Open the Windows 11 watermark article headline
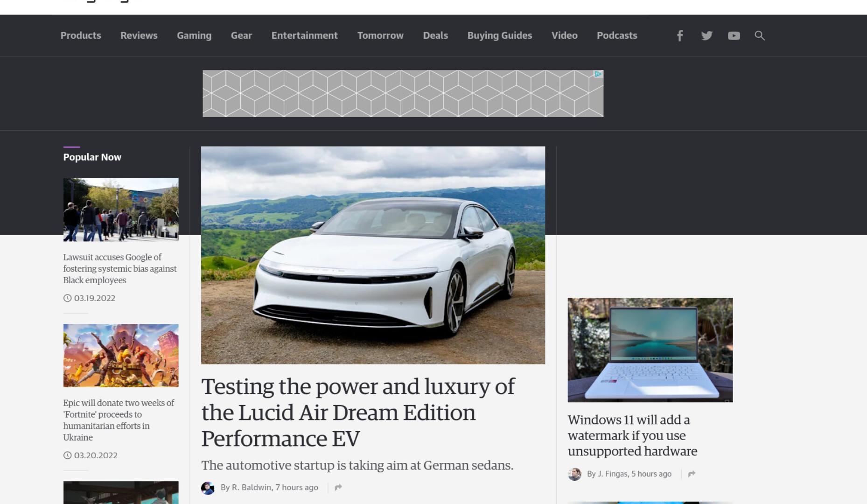 pyautogui.click(x=632, y=435)
